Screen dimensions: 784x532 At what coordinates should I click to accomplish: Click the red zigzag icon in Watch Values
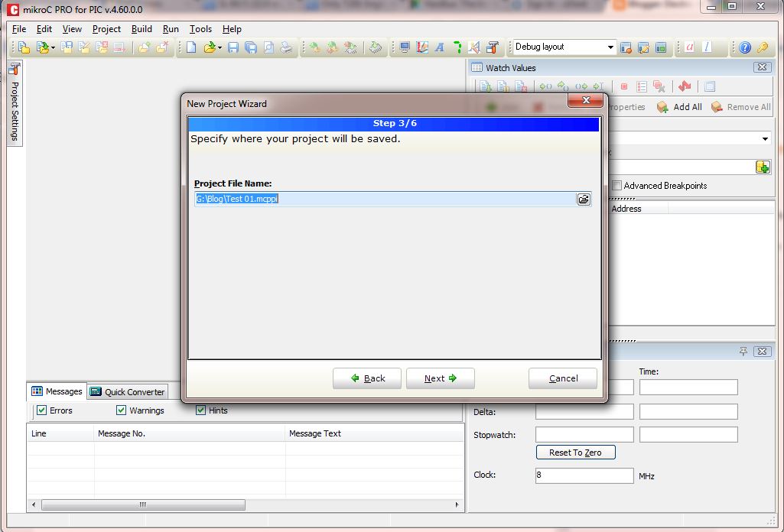(685, 86)
